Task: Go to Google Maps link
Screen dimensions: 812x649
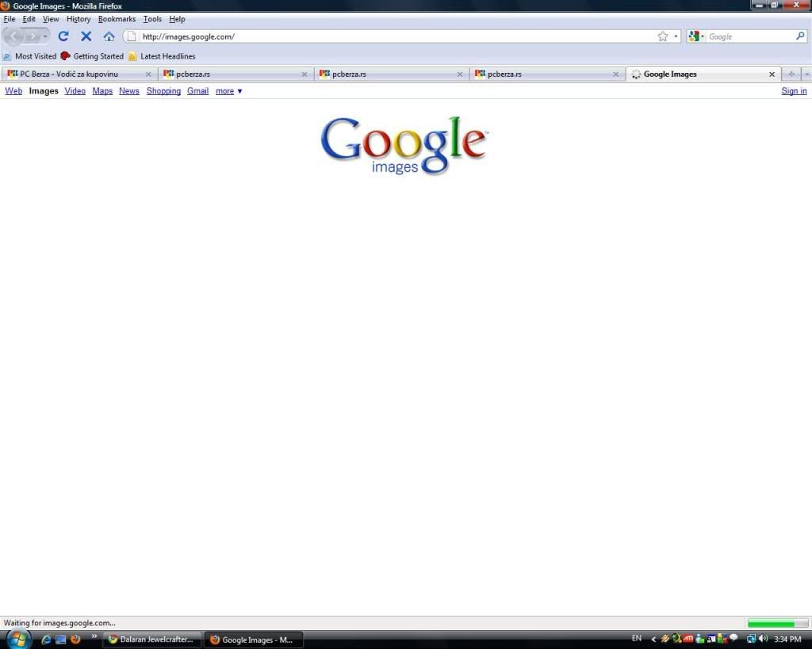Action: (x=102, y=91)
